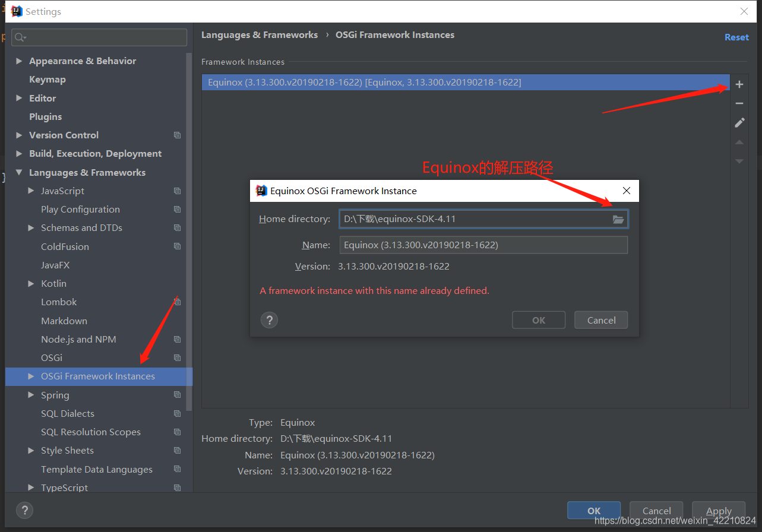Move framework instance up arrow
The image size is (762, 532).
(739, 142)
